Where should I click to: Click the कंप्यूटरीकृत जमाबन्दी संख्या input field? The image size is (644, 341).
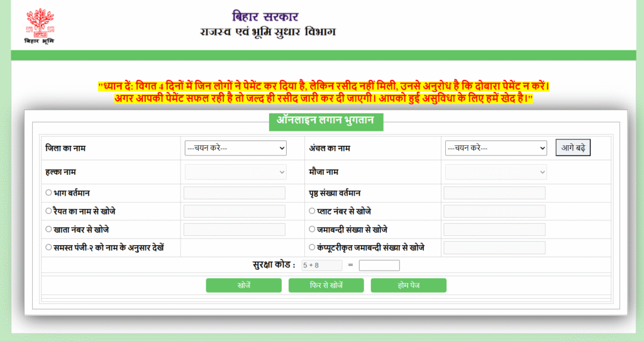coord(494,248)
